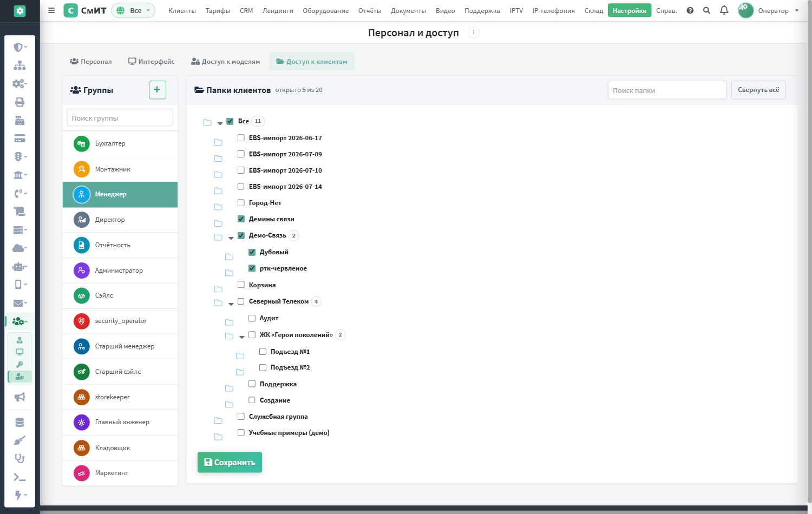Screen dimensions: 812x514
Task: Click the help question mark icon
Action: click(690, 10)
